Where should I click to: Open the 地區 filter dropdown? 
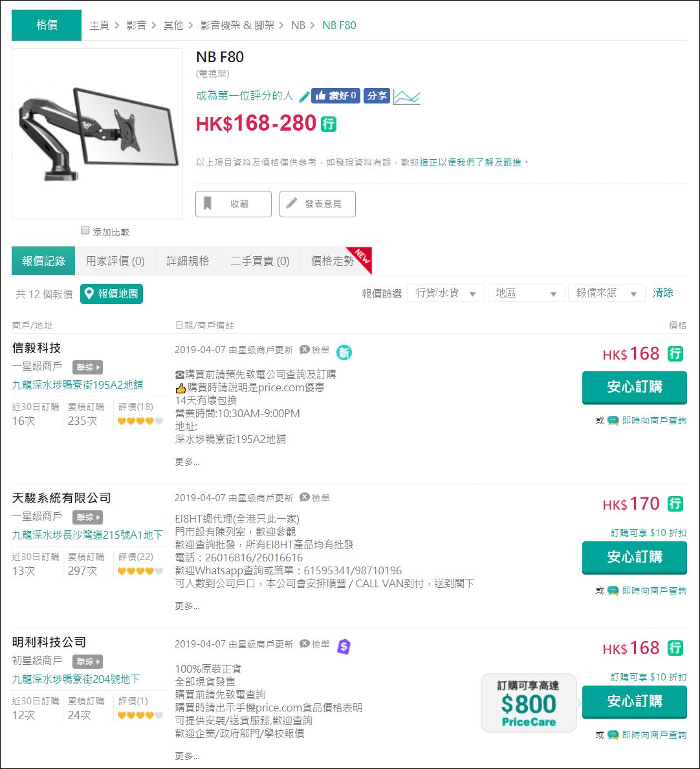coord(526,294)
